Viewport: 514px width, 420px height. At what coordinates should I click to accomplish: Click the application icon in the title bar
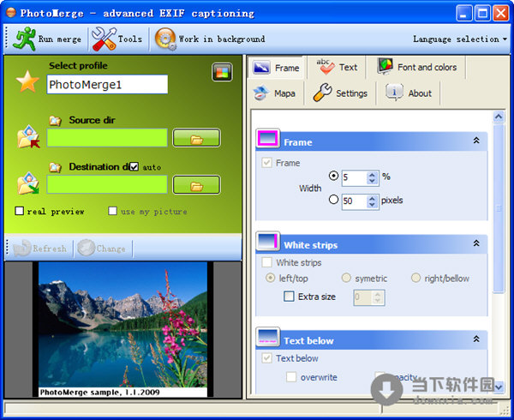pyautogui.click(x=11, y=13)
